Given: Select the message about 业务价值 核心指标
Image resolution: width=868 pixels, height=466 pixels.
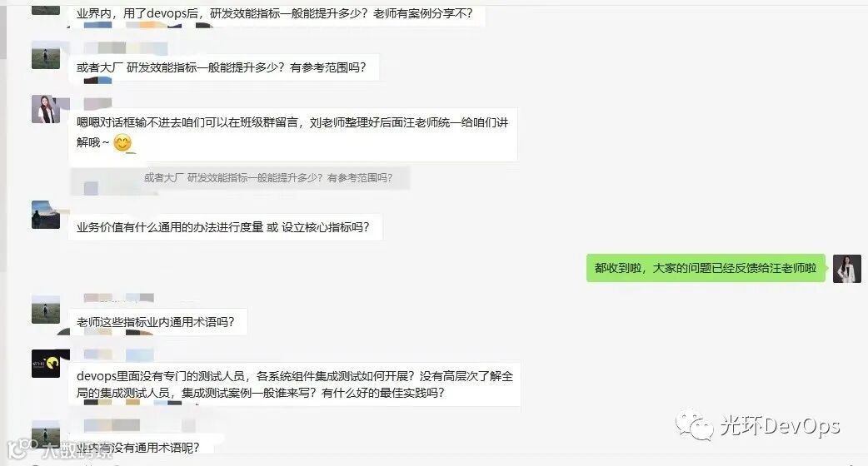Looking at the screenshot, I should pos(225,227).
